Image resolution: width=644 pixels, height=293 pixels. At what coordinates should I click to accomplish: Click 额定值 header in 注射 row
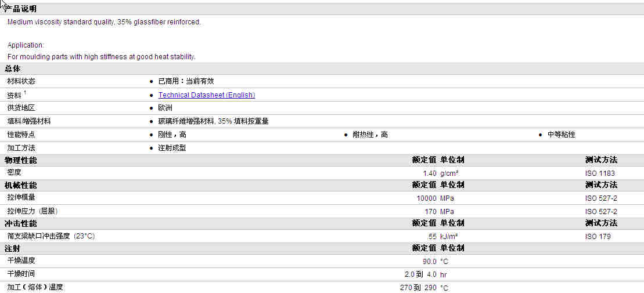[x=424, y=249]
